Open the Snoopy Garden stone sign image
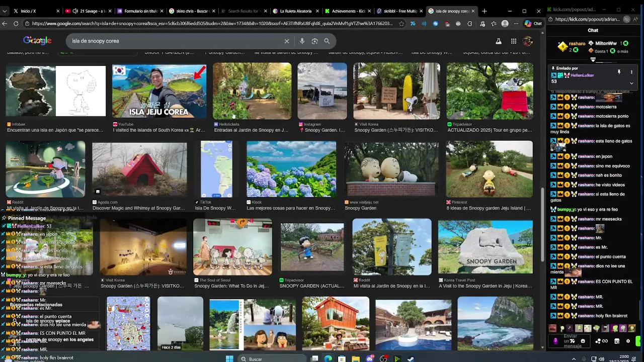644x362 pixels. 485,247
